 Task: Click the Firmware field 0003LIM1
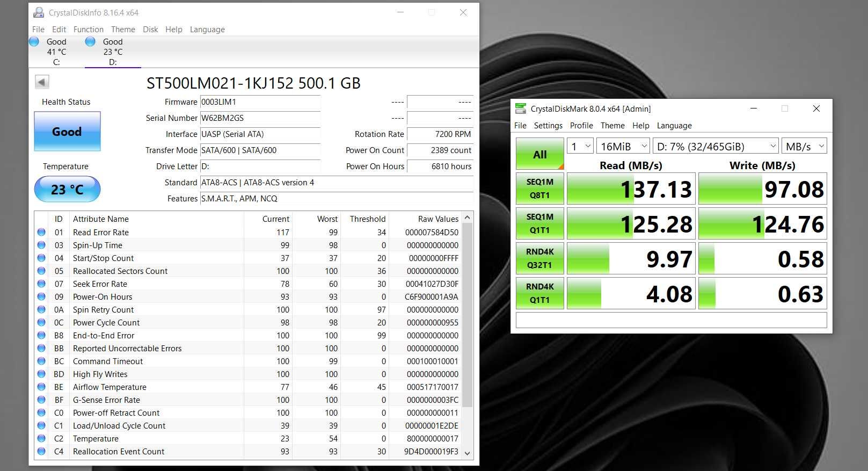click(260, 102)
